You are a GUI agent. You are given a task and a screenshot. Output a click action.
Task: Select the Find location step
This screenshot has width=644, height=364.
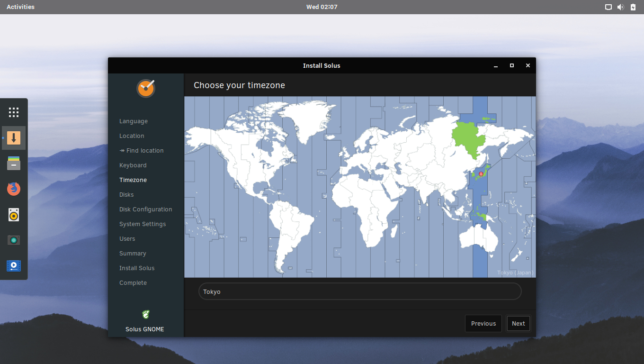(142, 151)
